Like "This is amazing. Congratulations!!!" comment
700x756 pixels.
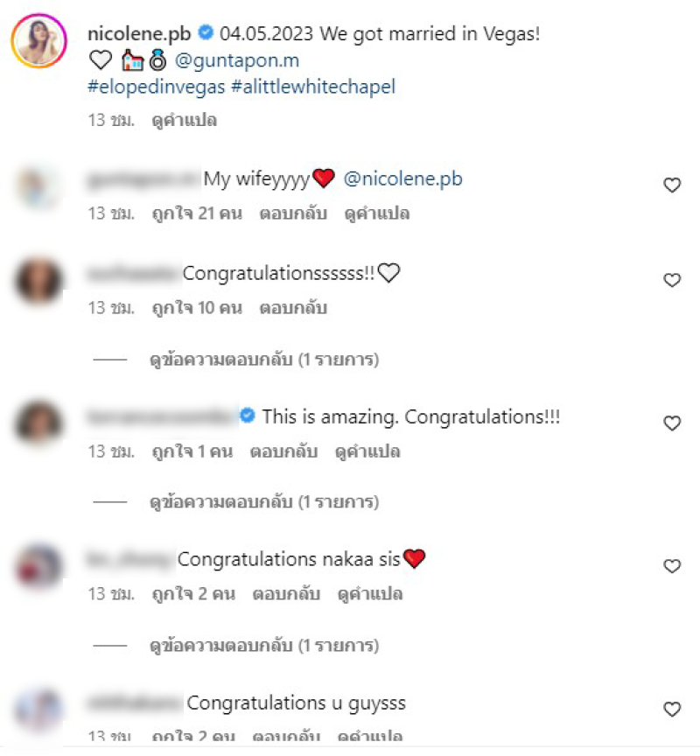coord(672,423)
